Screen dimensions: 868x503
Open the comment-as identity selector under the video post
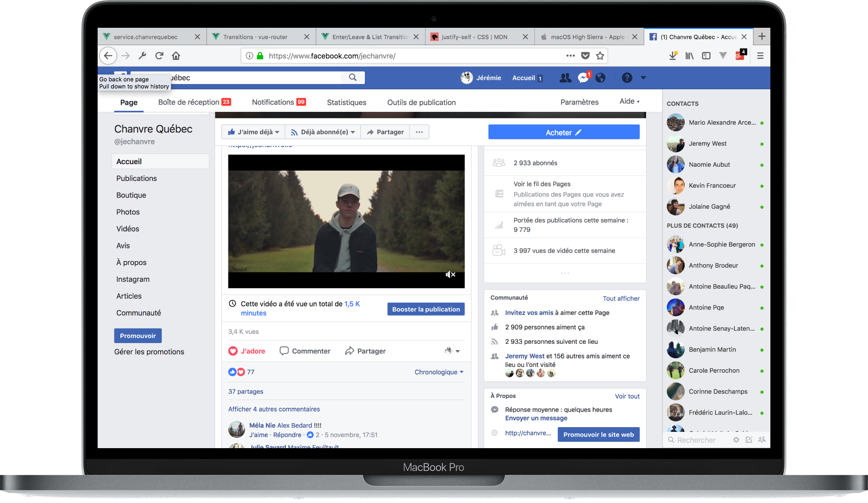[452, 351]
